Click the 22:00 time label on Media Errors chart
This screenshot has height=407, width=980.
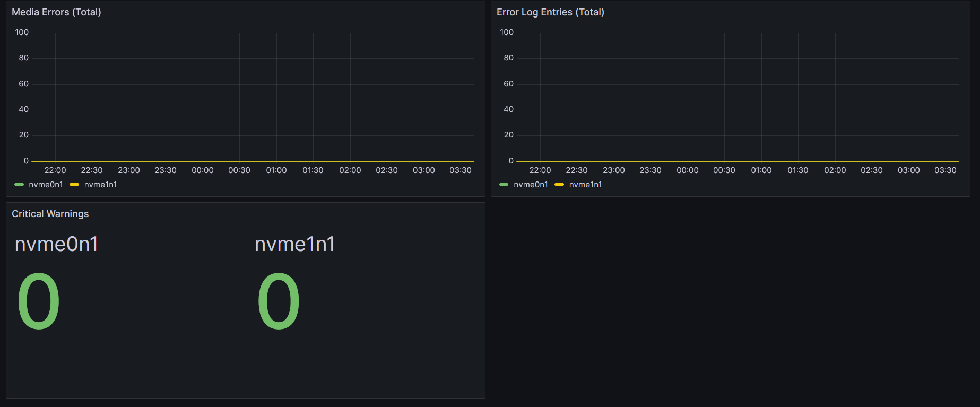click(x=55, y=170)
